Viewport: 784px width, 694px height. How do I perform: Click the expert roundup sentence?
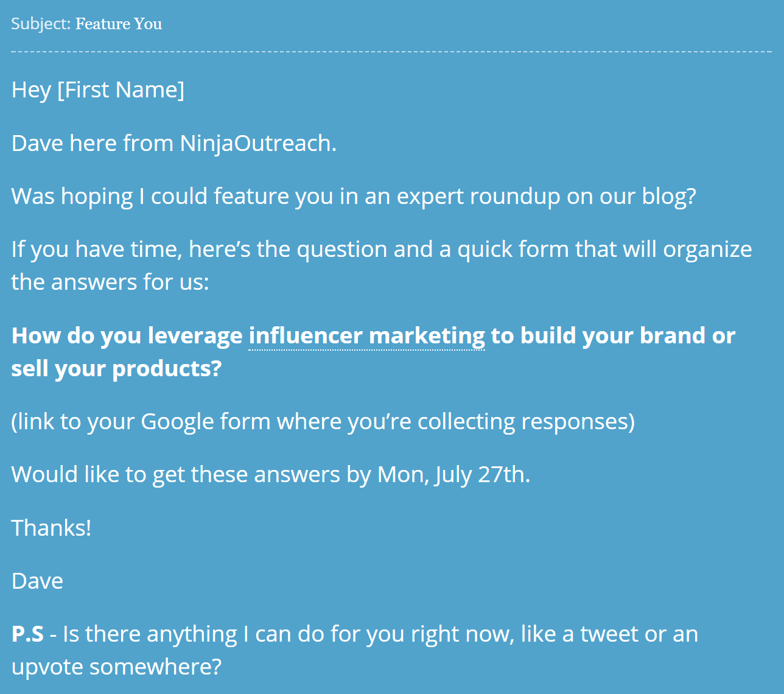click(354, 197)
